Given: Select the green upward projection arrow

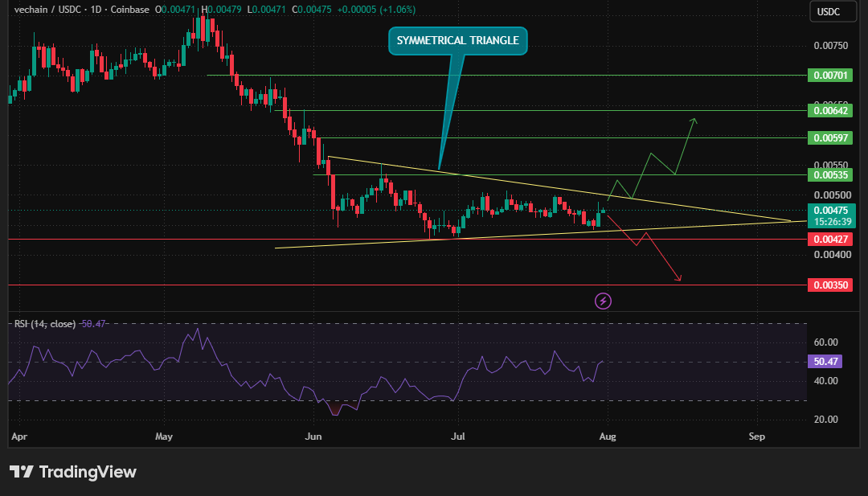Looking at the screenshot, I should [652, 159].
